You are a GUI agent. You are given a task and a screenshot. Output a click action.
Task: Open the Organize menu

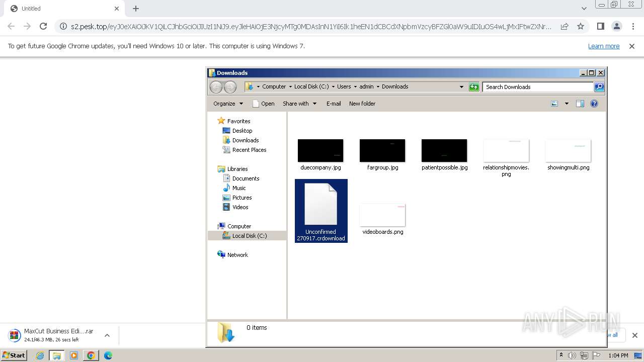tap(228, 104)
